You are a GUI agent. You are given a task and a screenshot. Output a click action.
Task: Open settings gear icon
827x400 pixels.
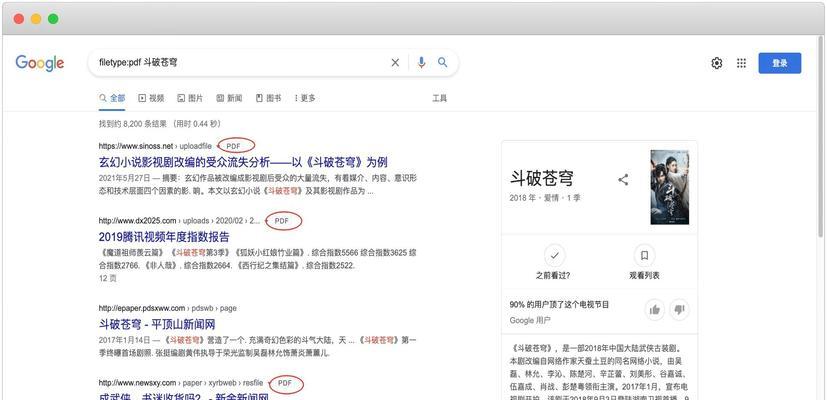coord(716,63)
